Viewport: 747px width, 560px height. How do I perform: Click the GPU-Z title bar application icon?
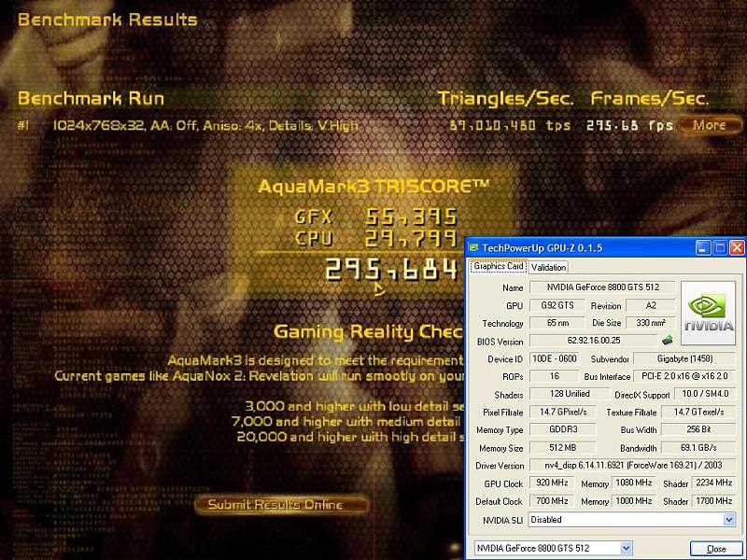pyautogui.click(x=473, y=247)
